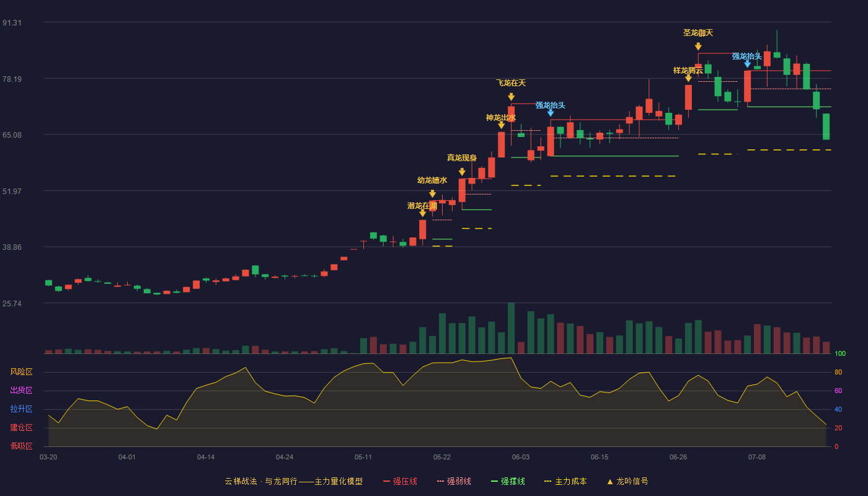The image size is (868, 496).
Task: Click the magenta 60 indicator axis value
Action: 838,391
